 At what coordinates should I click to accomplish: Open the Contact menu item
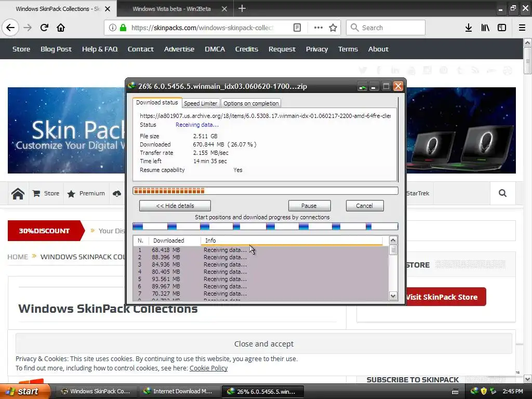tap(140, 49)
